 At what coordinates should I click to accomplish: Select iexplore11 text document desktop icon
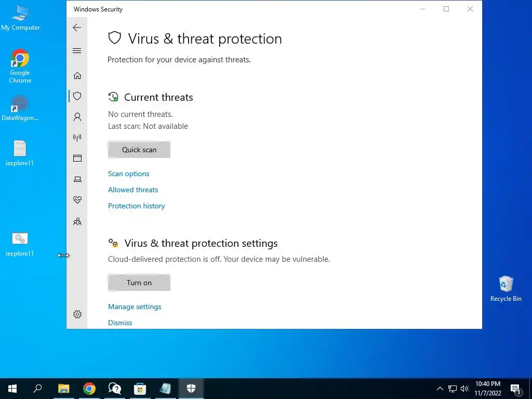pyautogui.click(x=20, y=153)
